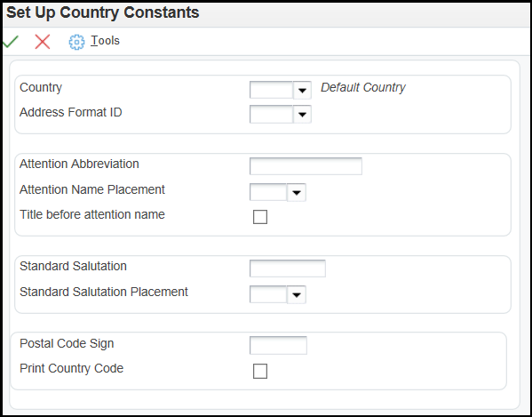This screenshot has height=417, width=532.
Task: Expand the Address Format ID dropdown
Action: 302,115
